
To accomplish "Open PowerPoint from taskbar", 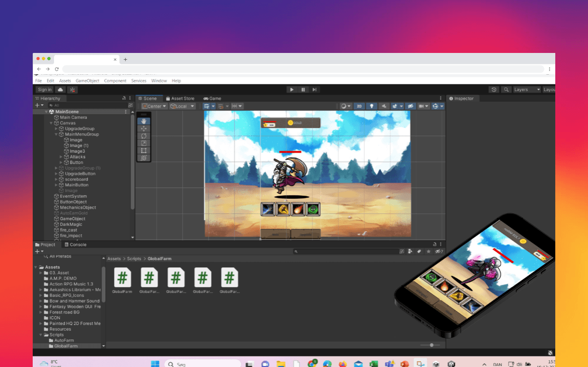I will point(404,363).
